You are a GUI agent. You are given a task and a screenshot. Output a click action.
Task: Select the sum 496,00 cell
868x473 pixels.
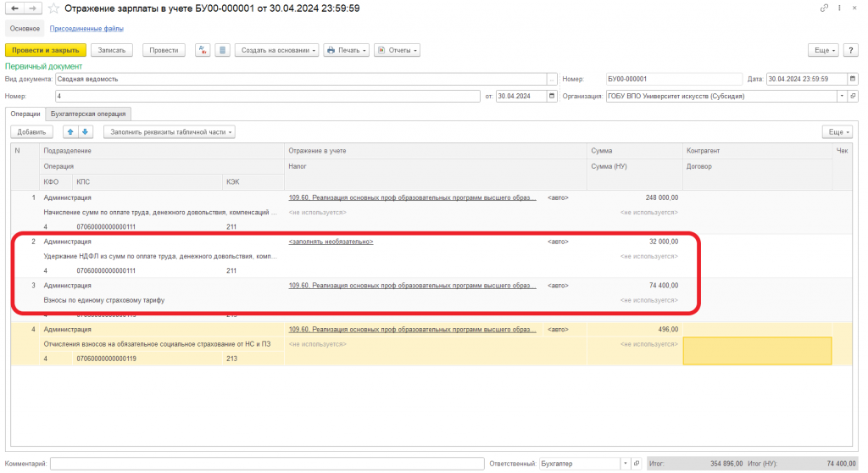635,329
